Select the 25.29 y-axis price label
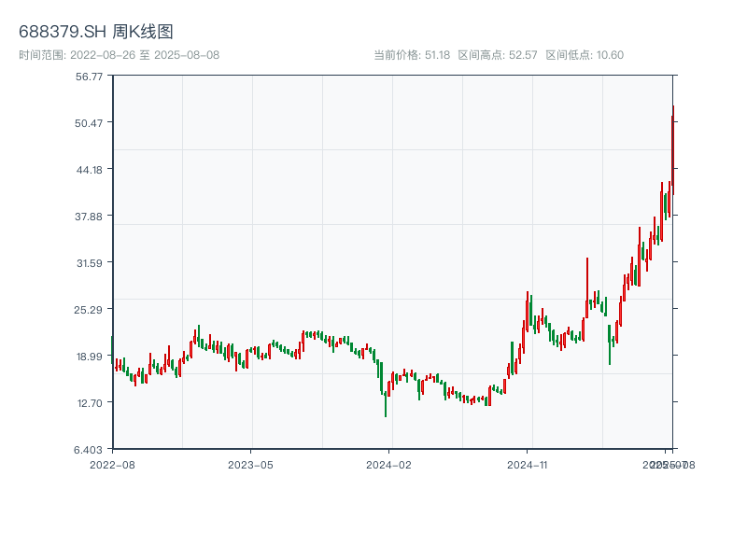747x560 pixels. coord(90,310)
